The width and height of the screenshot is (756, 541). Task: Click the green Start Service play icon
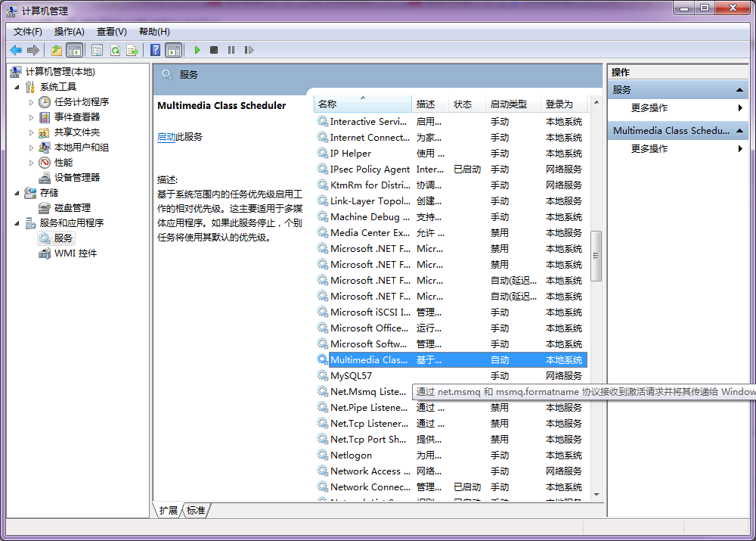coord(197,50)
